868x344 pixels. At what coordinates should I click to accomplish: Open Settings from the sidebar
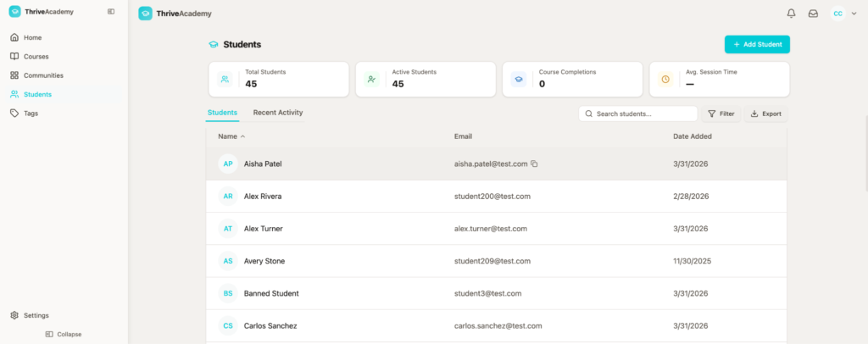point(36,315)
